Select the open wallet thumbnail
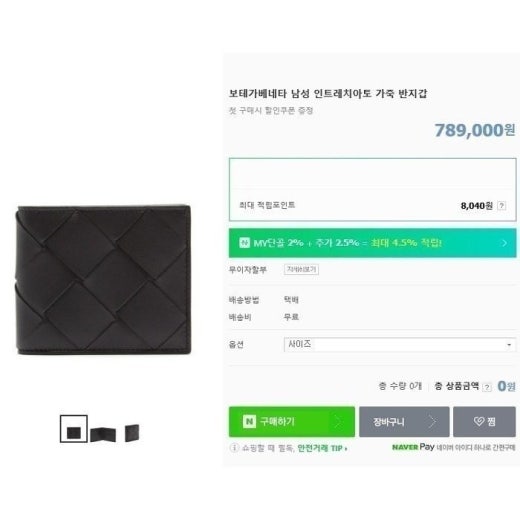Viewport: 520px width, 520px height. point(103,434)
